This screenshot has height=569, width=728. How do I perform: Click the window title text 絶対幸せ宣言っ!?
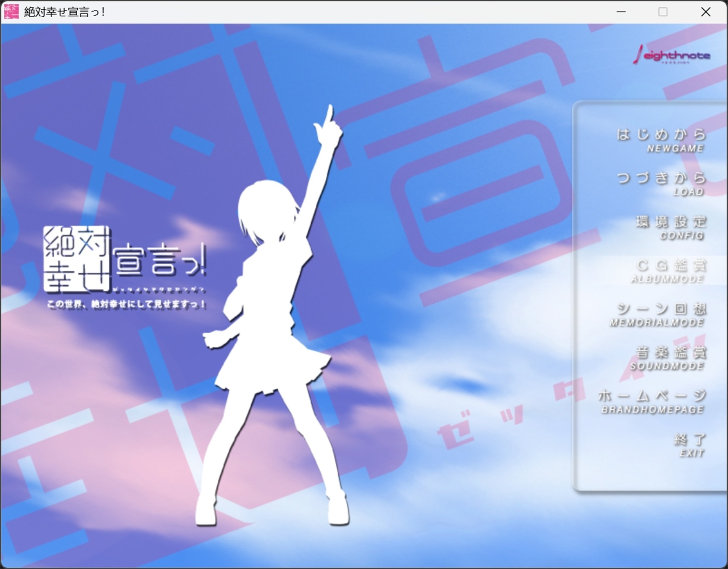coord(65,12)
